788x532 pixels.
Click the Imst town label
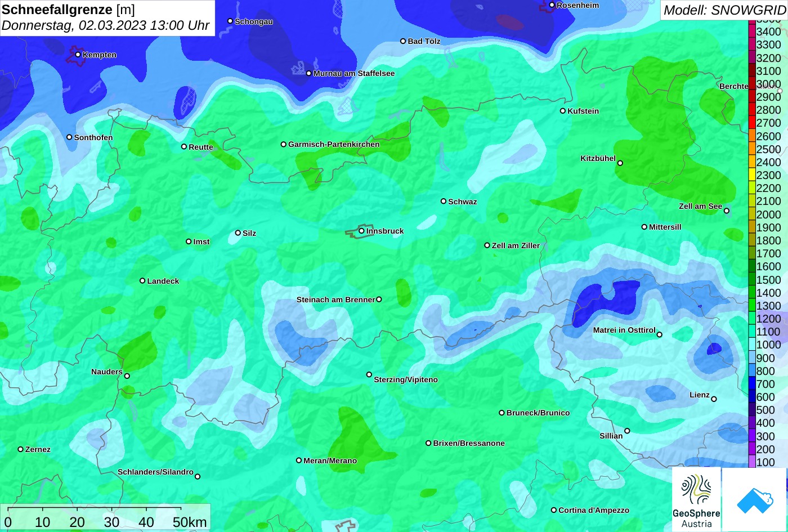click(x=202, y=242)
